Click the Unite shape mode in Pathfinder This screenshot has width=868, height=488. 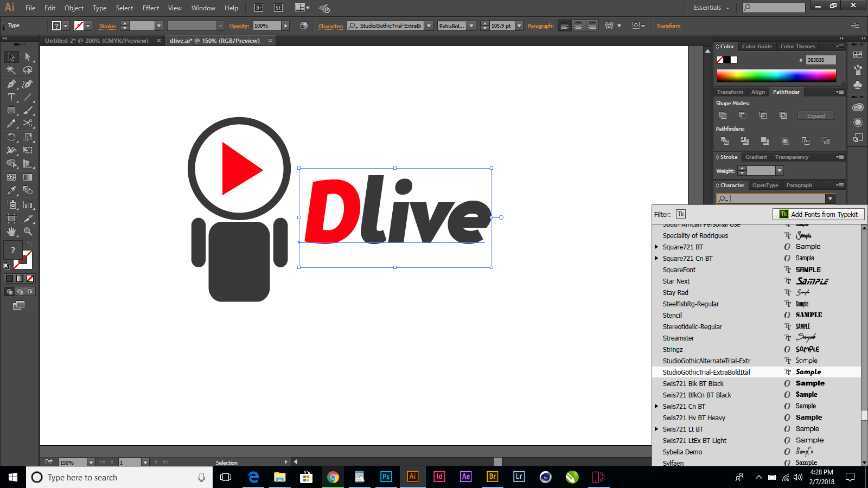point(723,115)
